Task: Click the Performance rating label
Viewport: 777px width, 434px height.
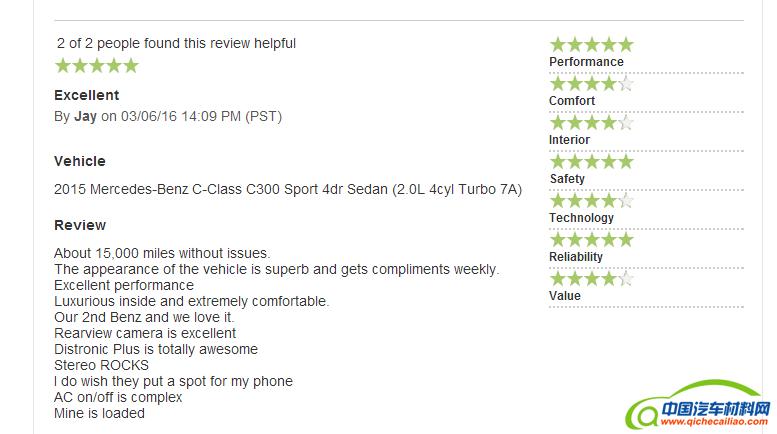Action: pyautogui.click(x=586, y=62)
